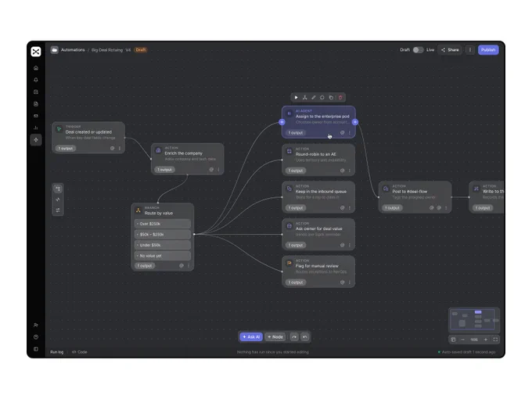
Task: Toggle sidebar panel icon at bottom left
Action: [x=36, y=349]
